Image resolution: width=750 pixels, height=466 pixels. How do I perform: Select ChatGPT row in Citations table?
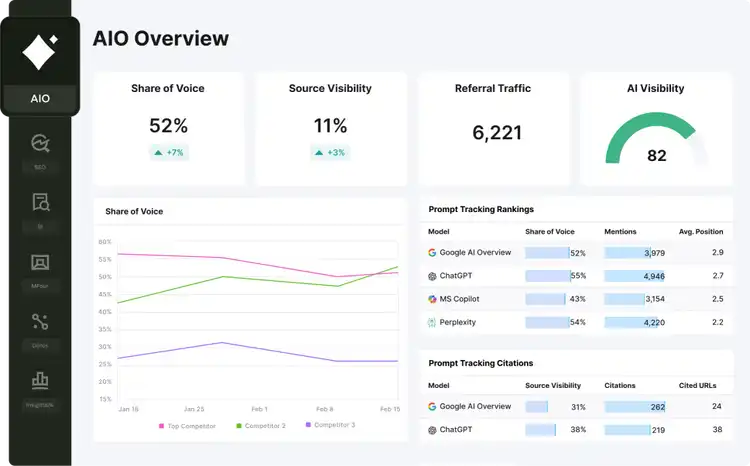[576, 430]
